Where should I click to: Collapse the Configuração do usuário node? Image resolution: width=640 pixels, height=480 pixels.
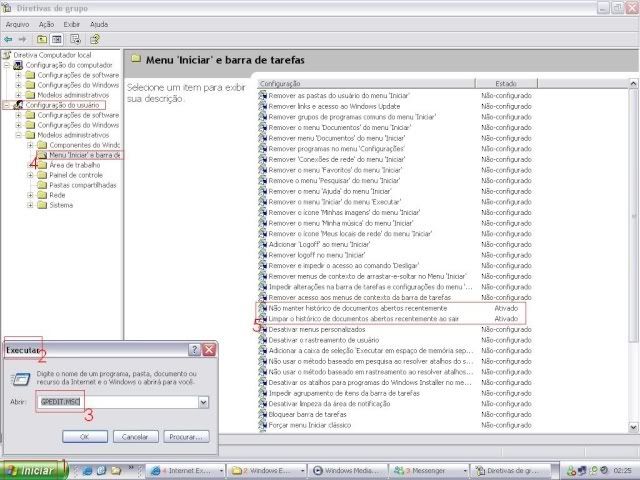[x=7, y=105]
